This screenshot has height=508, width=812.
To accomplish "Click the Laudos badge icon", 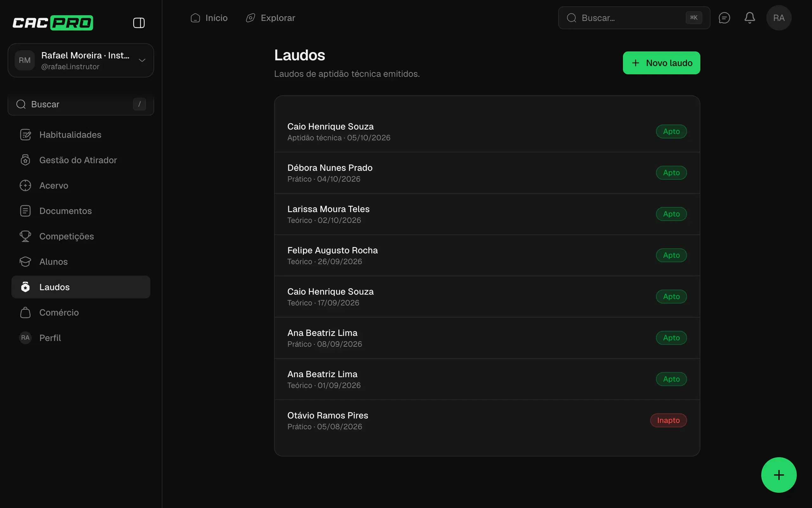I will 25,287.
